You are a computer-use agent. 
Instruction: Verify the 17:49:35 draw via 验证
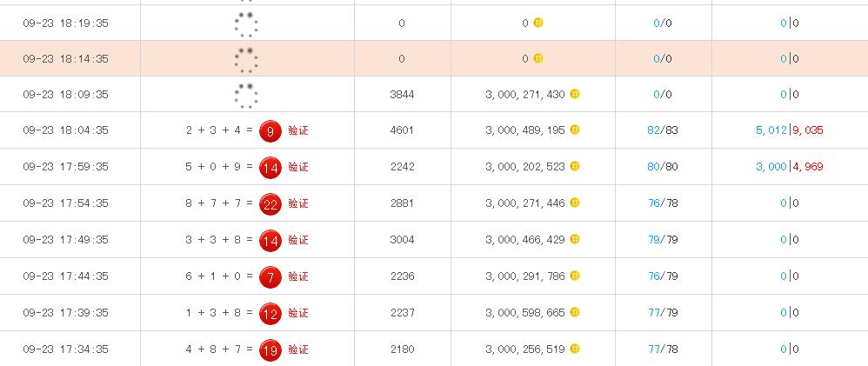(x=298, y=240)
